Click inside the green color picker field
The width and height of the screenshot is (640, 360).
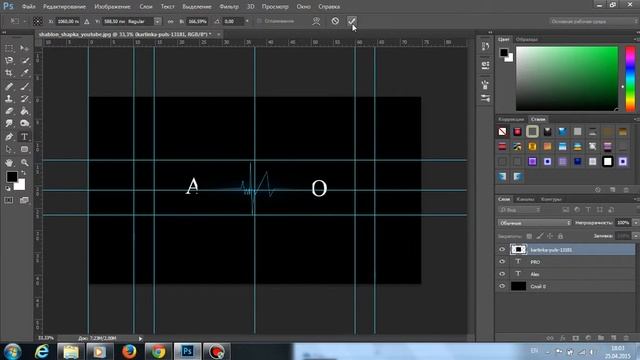[x=567, y=78]
